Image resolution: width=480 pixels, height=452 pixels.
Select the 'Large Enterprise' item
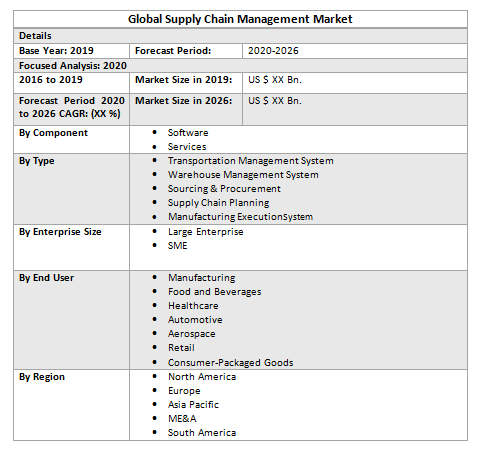(x=205, y=232)
